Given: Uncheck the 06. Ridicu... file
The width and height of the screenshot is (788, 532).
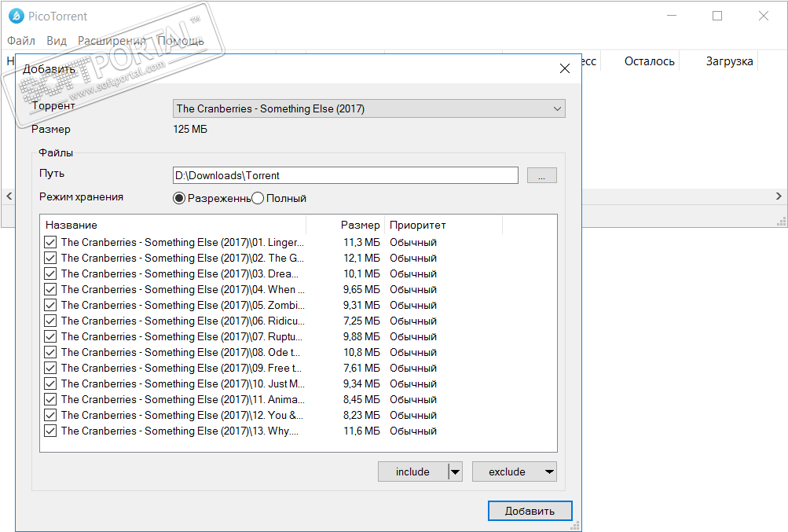Looking at the screenshot, I should (x=50, y=321).
